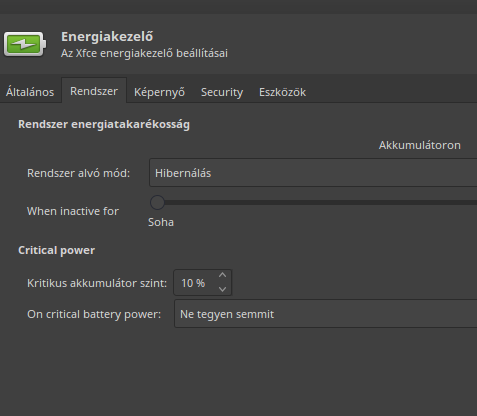The image size is (477, 416).
Task: Click the Kritikus akkumulátor szint label
Action: [x=97, y=283]
